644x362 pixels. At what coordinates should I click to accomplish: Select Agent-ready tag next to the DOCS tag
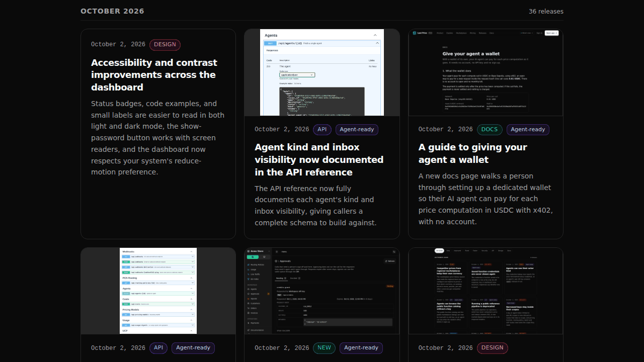(x=528, y=129)
